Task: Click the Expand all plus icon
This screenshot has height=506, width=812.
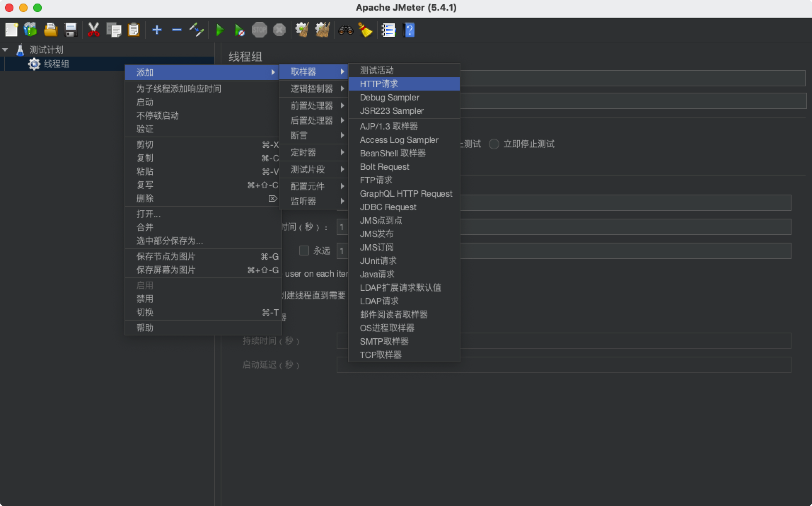Action: click(x=157, y=30)
